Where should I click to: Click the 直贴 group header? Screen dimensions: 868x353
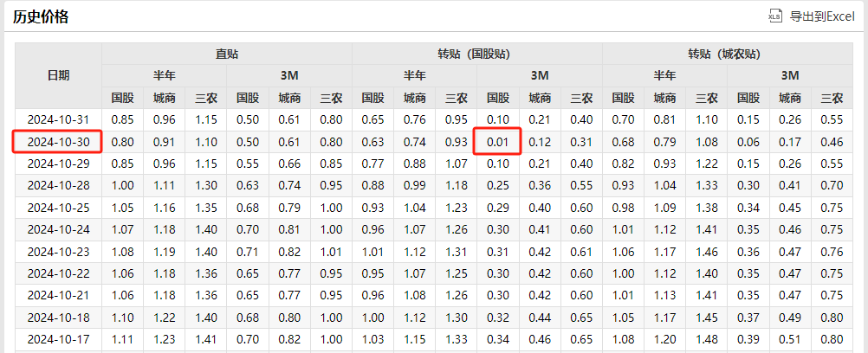pos(227,54)
